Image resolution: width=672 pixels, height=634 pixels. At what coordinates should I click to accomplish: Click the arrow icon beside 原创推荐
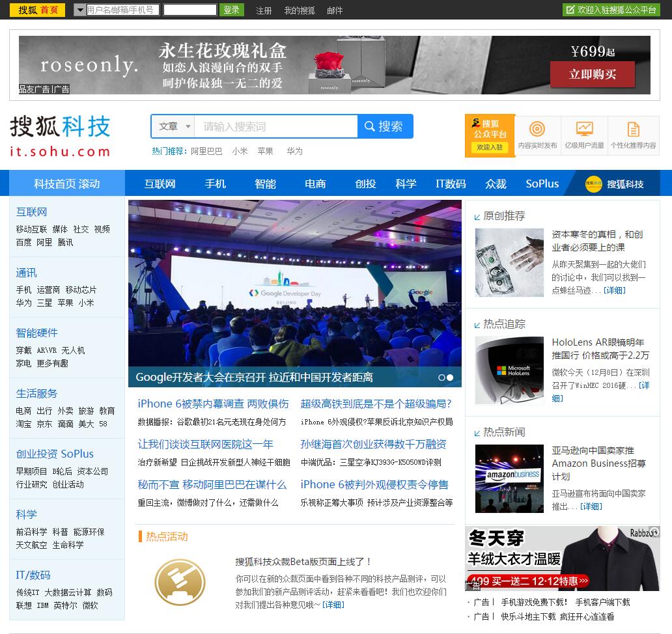(477, 217)
